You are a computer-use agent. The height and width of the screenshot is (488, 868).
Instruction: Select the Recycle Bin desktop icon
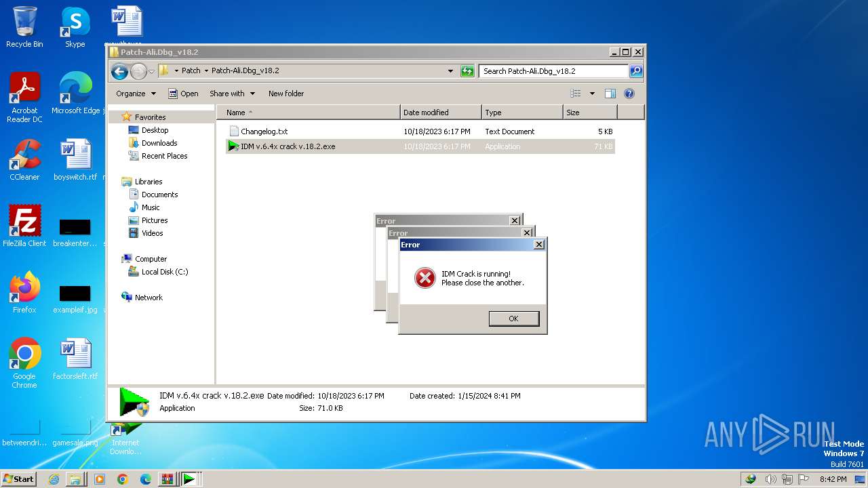click(x=24, y=27)
